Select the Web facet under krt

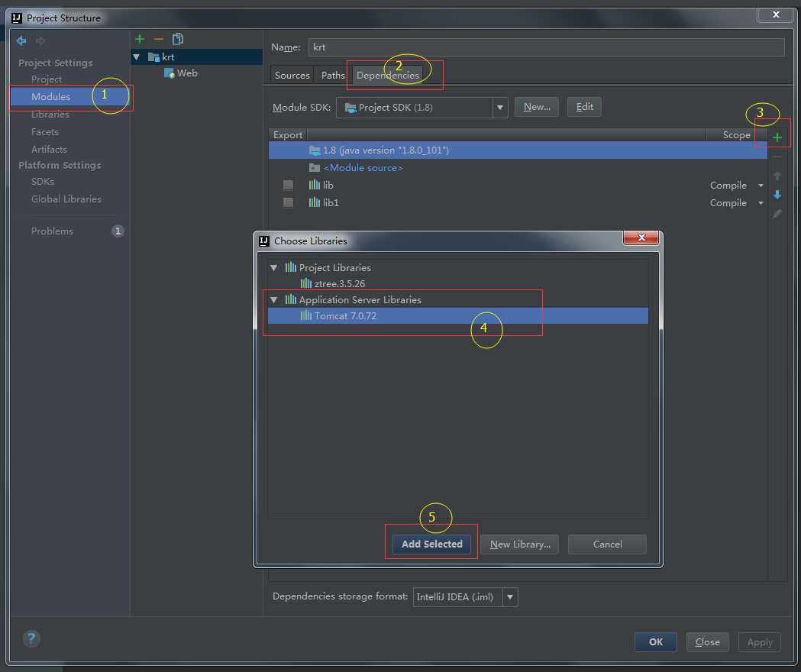[x=181, y=73]
